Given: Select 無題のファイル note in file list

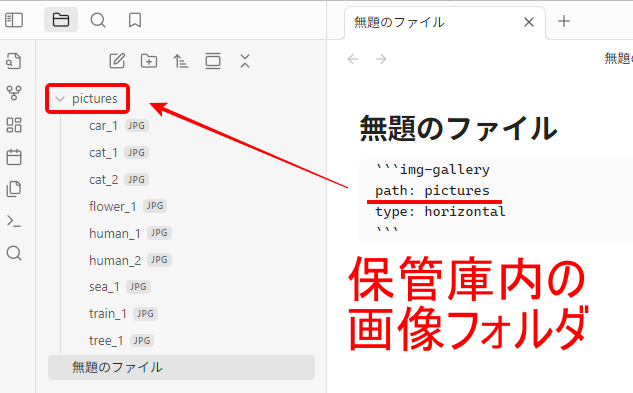Looking at the screenshot, I should (x=181, y=368).
